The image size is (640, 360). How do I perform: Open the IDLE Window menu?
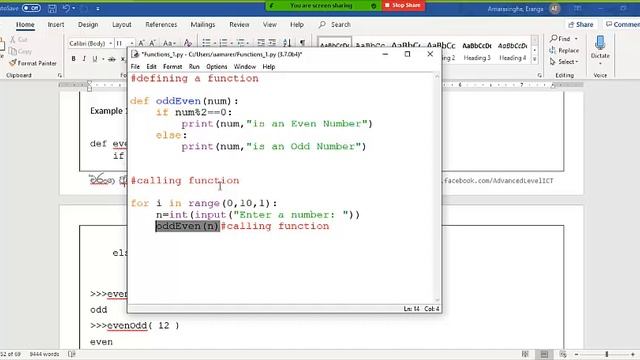coord(244,67)
